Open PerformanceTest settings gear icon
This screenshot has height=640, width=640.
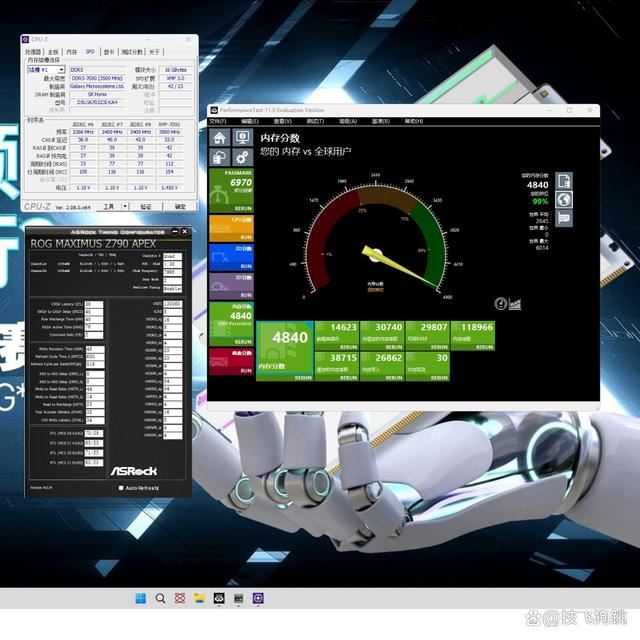coord(242,157)
